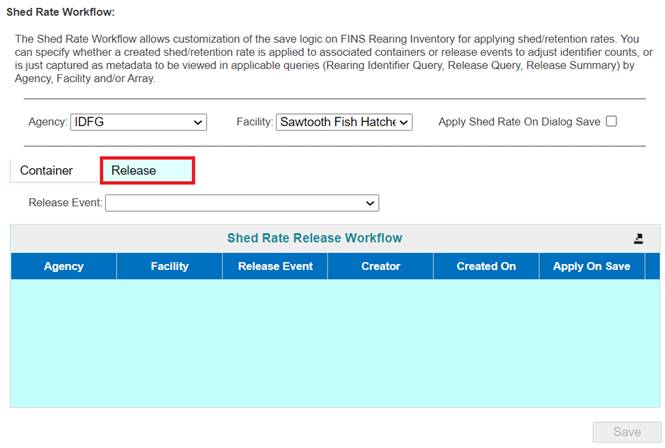
Task: Click the Release Event column header
Action: (275, 266)
